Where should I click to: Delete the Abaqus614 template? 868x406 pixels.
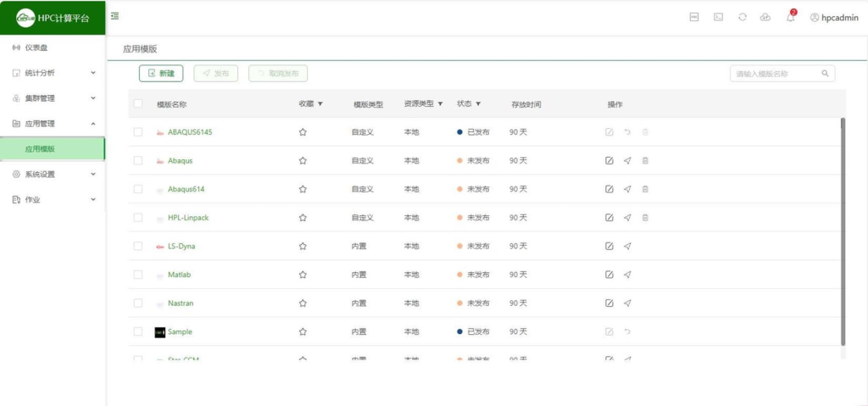(x=645, y=189)
